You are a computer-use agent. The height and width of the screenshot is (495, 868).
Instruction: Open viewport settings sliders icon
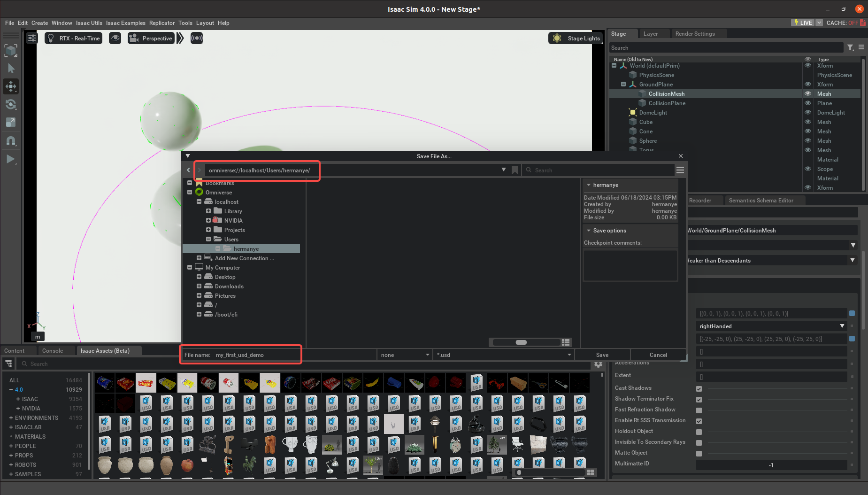32,39
